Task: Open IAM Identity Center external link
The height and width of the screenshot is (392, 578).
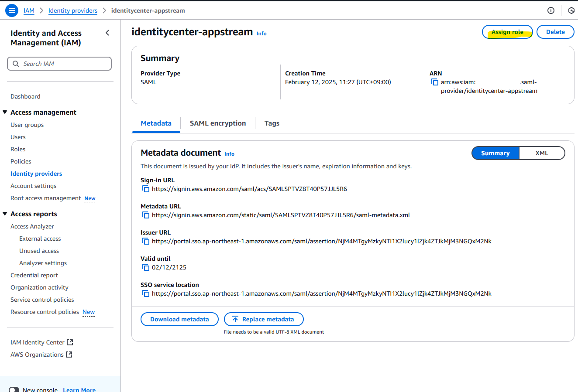Action: [42, 342]
